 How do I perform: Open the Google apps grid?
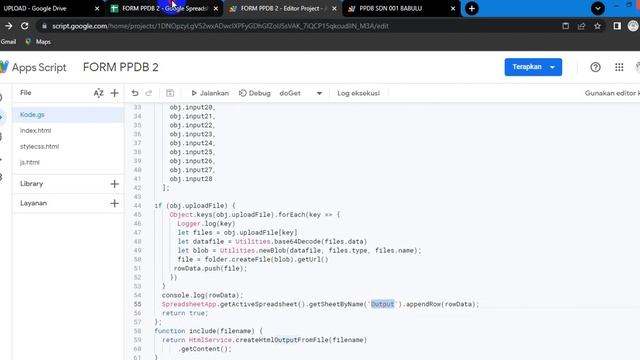(619, 67)
